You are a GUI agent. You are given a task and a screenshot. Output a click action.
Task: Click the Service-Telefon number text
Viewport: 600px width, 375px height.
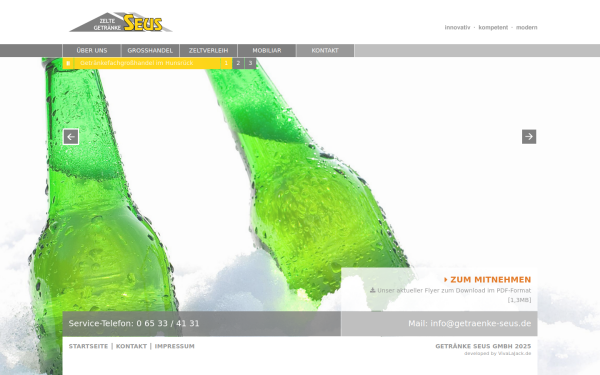134,323
